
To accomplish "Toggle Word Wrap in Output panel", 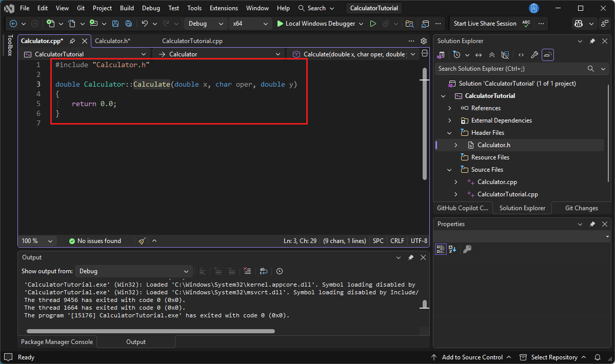I will point(264,271).
